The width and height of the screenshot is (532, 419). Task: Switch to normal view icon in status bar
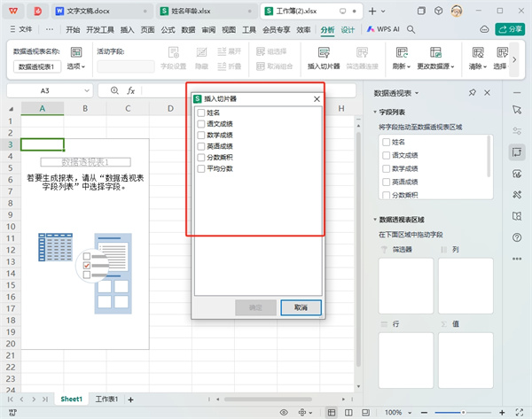coord(332,412)
